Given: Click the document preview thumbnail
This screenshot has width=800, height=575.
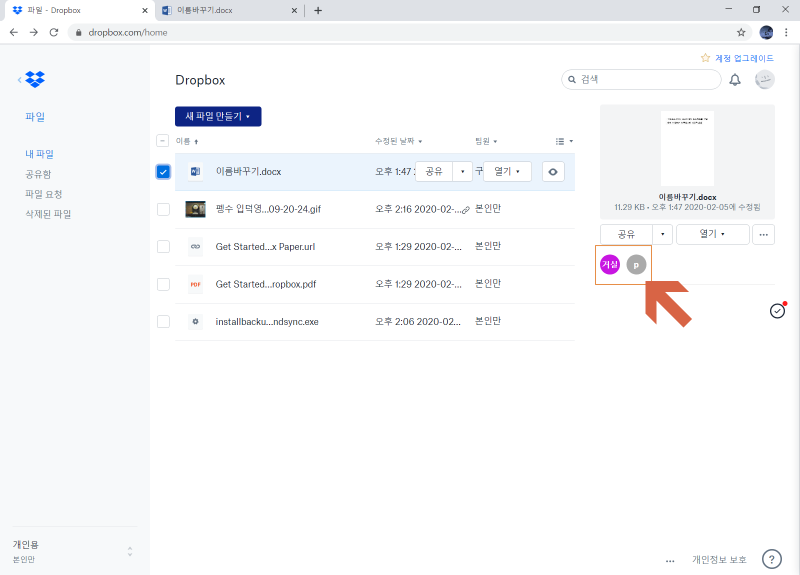Looking at the screenshot, I should 687,148.
